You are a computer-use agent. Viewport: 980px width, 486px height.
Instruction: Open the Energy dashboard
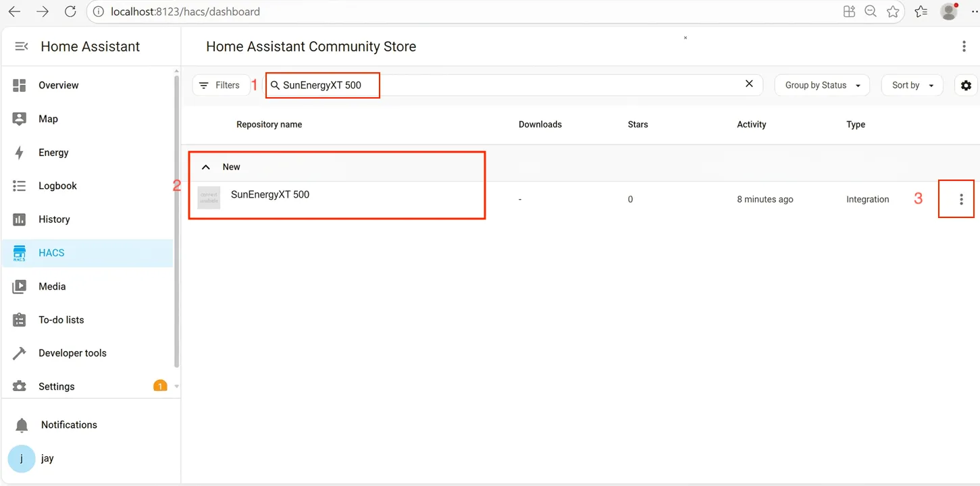[53, 153]
